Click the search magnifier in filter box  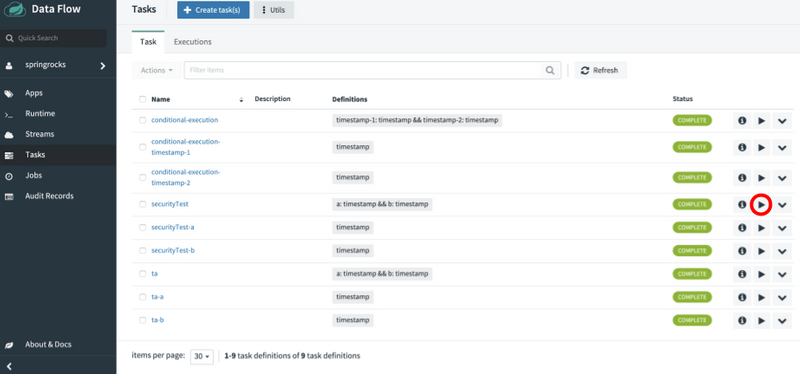coord(550,70)
